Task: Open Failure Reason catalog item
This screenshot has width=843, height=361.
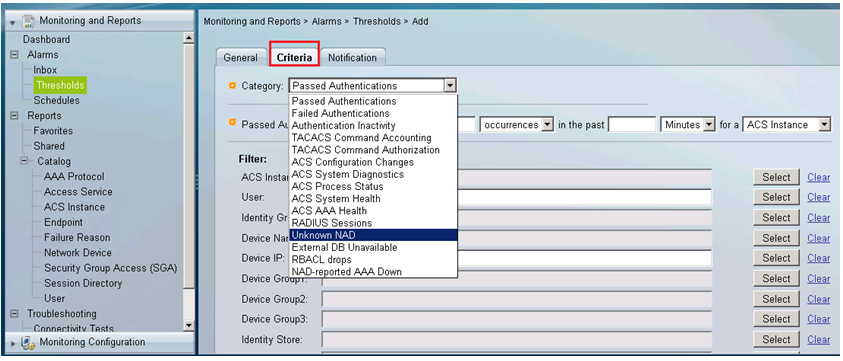Action: click(x=77, y=237)
